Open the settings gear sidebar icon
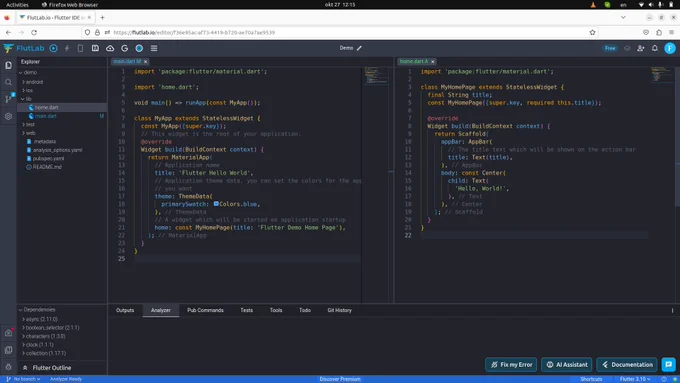The height and width of the screenshot is (383, 680). (x=8, y=116)
